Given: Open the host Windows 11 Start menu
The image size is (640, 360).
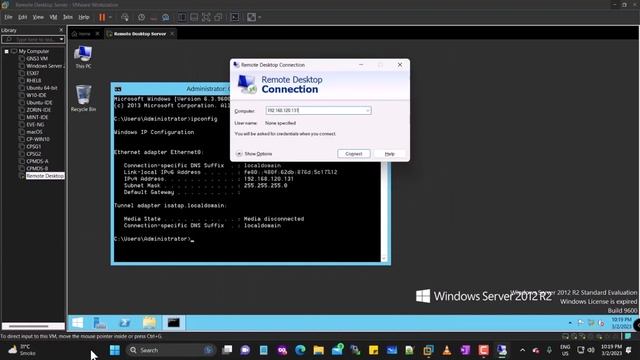Looking at the screenshot, I should tap(115, 350).
